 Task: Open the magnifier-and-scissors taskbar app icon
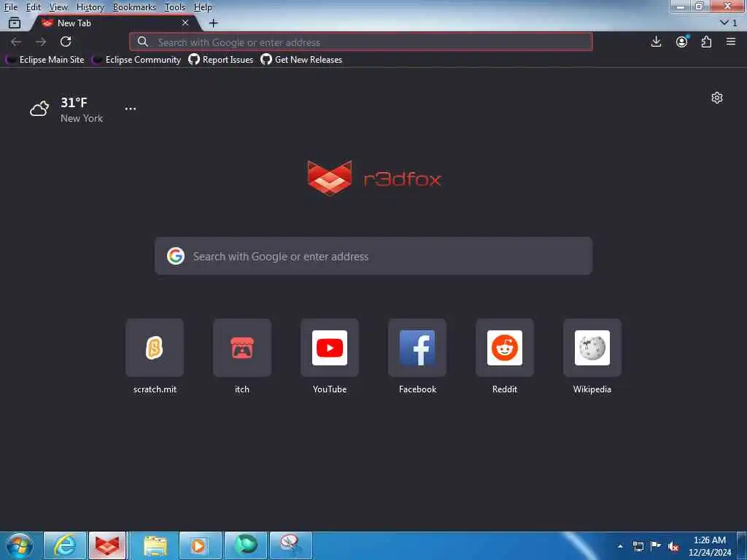point(290,545)
